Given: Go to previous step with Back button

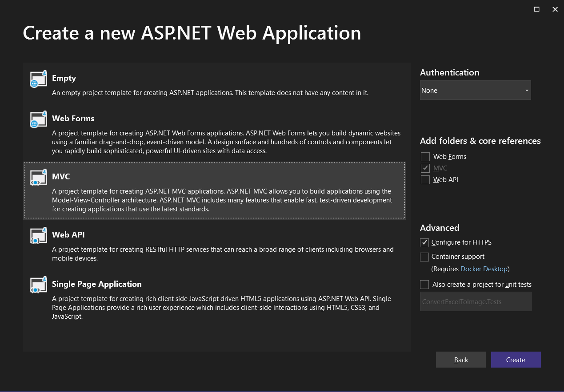Looking at the screenshot, I should 461,360.
